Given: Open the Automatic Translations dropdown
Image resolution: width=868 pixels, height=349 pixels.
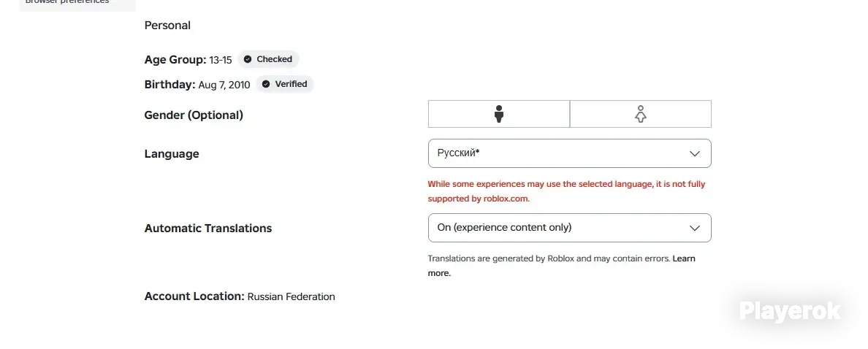Looking at the screenshot, I should click(x=570, y=228).
